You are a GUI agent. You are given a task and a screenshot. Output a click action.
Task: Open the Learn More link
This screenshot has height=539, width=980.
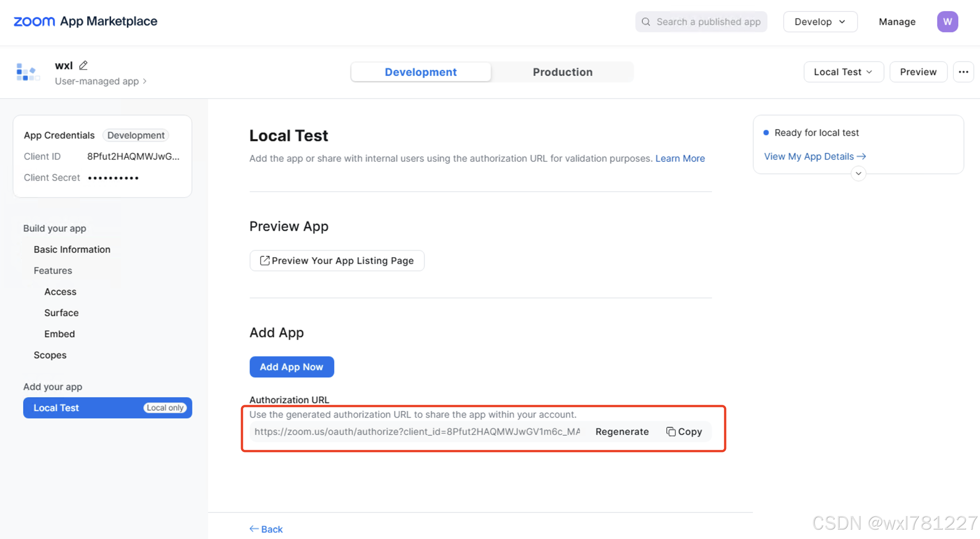(680, 158)
